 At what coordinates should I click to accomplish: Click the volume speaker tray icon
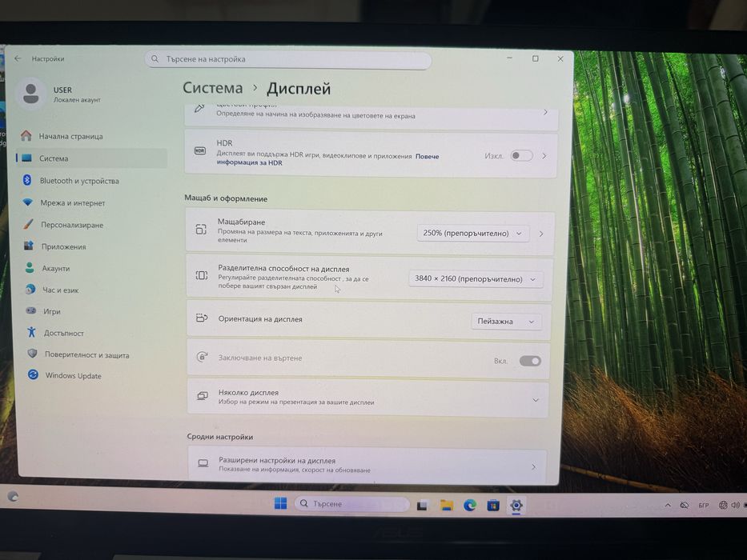(736, 506)
